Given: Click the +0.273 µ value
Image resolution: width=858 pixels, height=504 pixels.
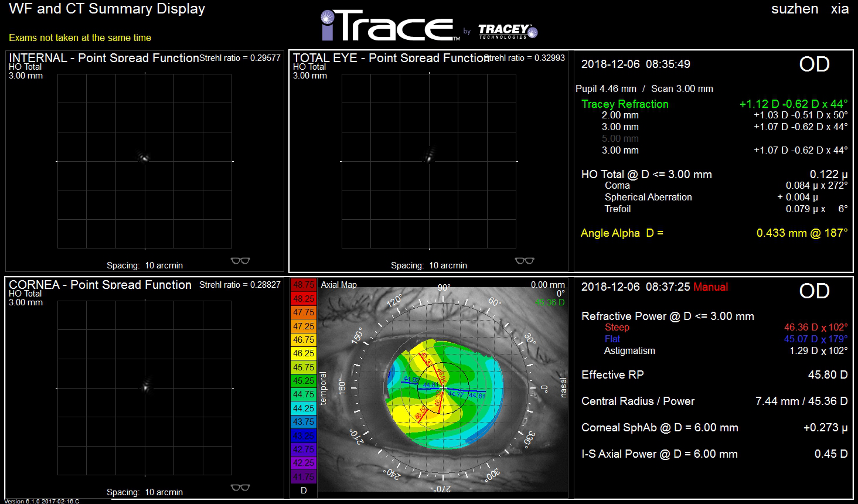Looking at the screenshot, I should 825,427.
